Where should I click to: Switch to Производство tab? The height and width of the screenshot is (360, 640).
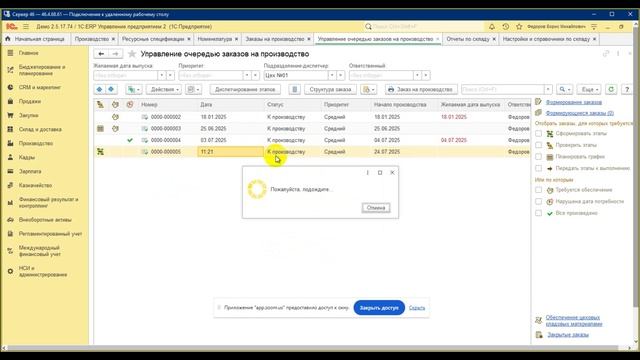(92, 39)
